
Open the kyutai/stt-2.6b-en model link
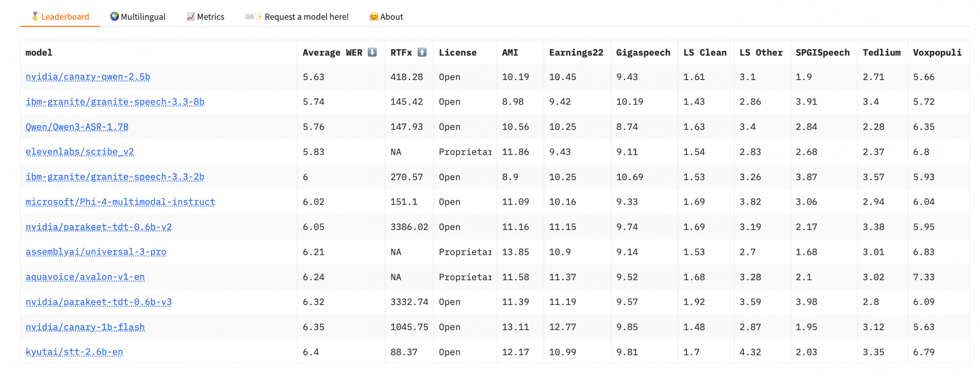[74, 351]
